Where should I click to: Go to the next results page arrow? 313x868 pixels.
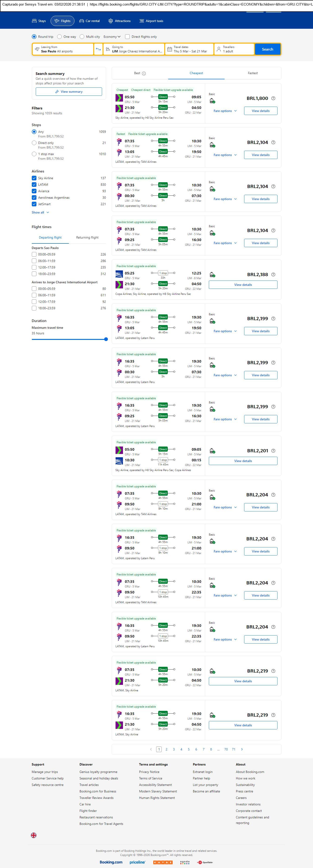(242, 749)
